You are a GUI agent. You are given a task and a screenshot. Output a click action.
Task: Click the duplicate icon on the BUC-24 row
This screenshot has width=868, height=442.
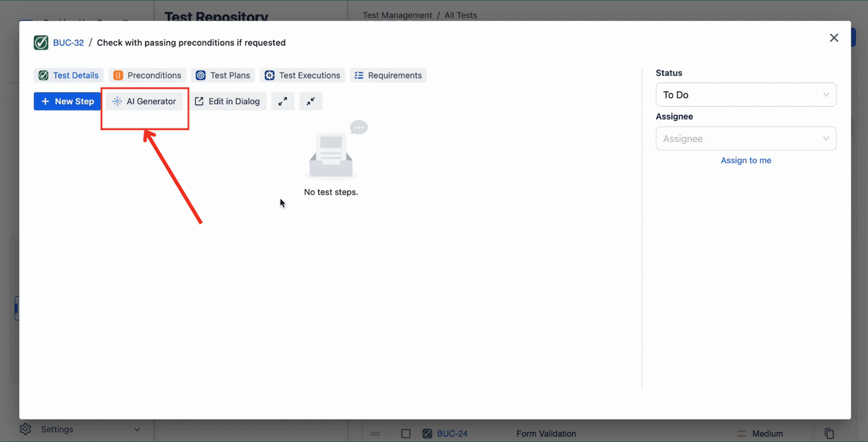click(x=829, y=434)
